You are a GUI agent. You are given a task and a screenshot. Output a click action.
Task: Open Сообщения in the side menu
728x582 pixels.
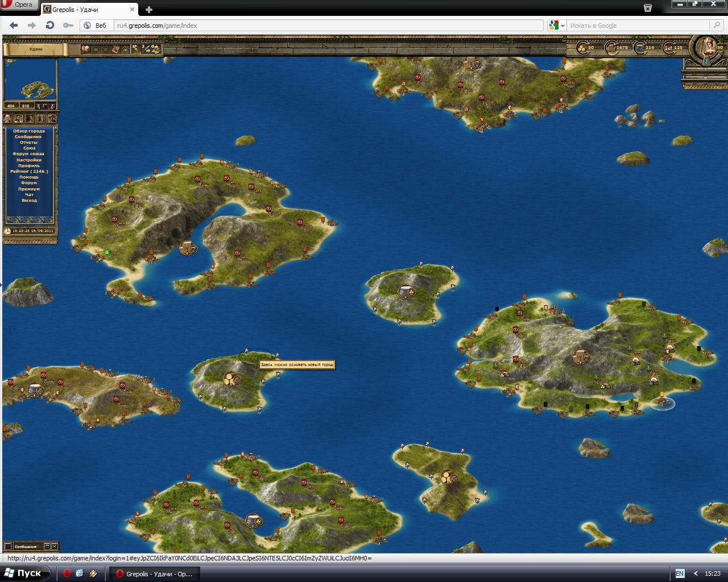(28, 137)
